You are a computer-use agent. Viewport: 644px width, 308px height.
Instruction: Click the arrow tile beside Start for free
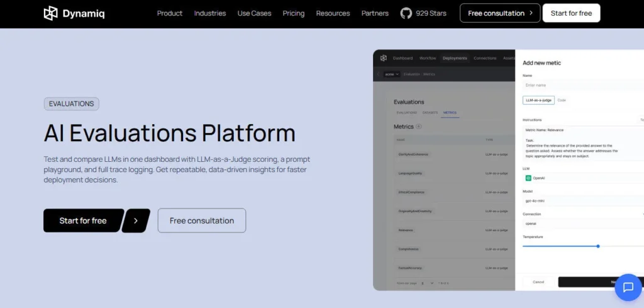136,220
